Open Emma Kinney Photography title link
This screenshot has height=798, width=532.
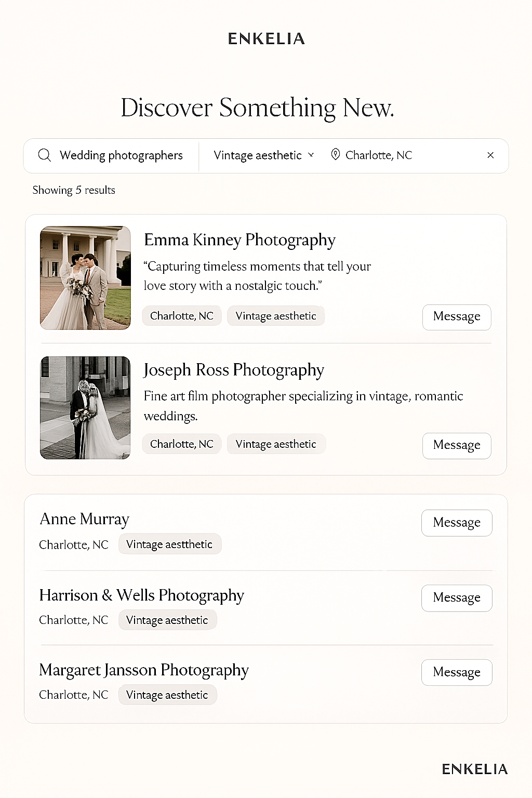coord(240,240)
